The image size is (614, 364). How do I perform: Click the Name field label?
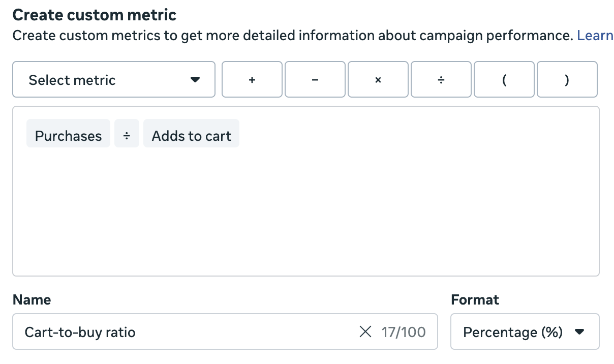[x=32, y=299]
